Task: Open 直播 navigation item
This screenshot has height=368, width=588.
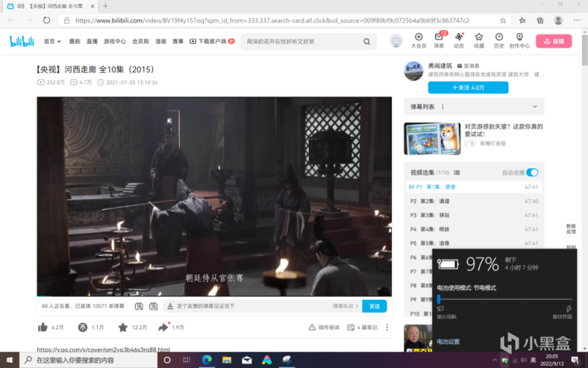Action: [x=92, y=42]
